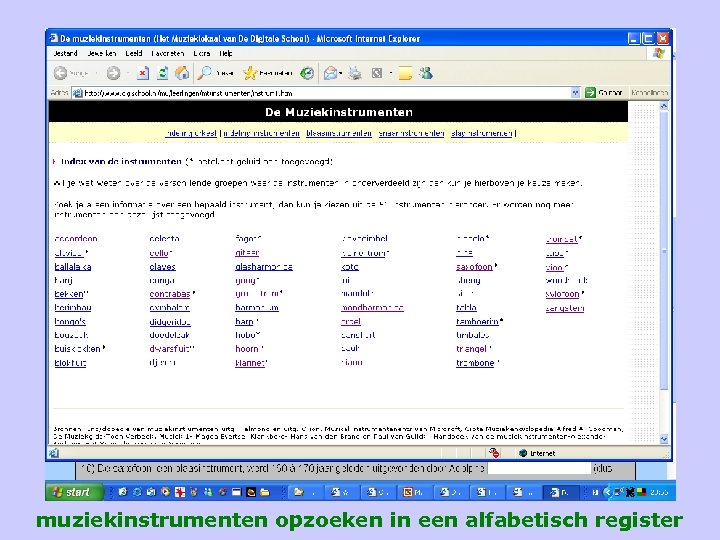The height and width of the screenshot is (540, 720).
Task: Open the 'mondharmonica' link
Action: point(372,308)
